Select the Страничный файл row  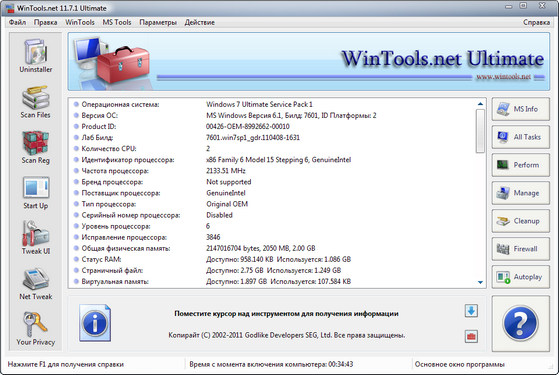coord(273,270)
